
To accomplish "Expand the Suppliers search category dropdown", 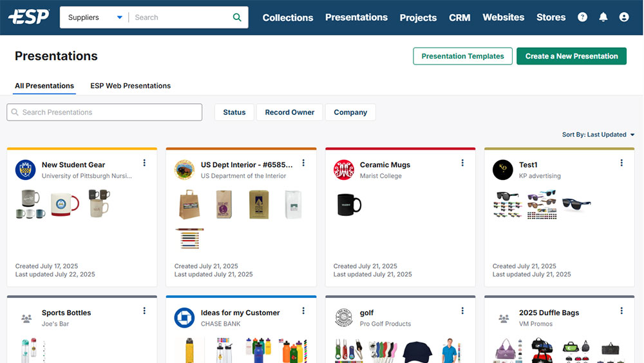I will [95, 17].
